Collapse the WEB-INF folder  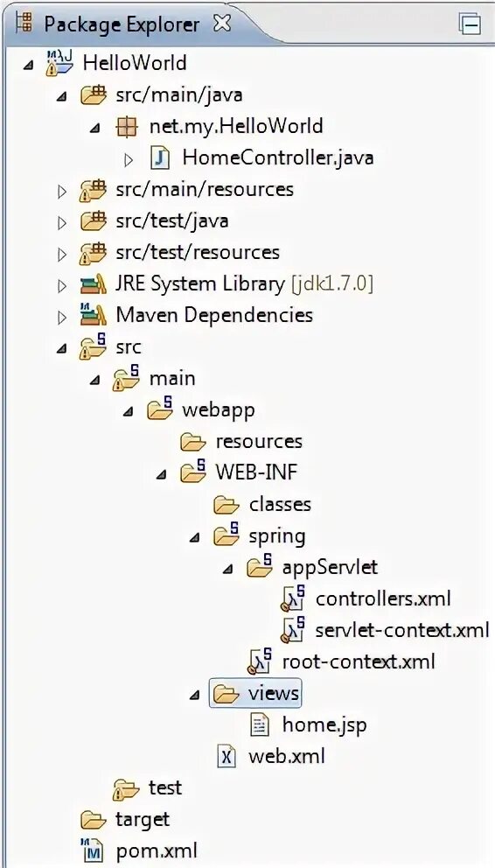tap(161, 474)
